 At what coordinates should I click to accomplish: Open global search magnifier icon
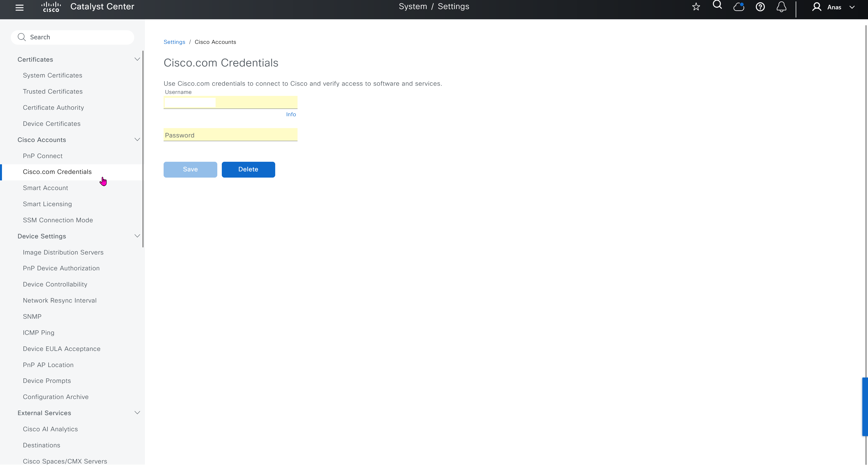point(717,5)
